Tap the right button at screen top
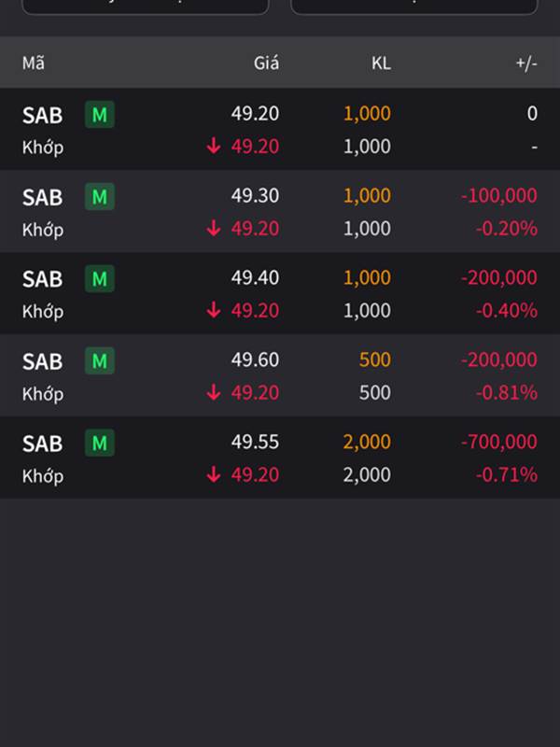560x747 pixels. (414, 6)
